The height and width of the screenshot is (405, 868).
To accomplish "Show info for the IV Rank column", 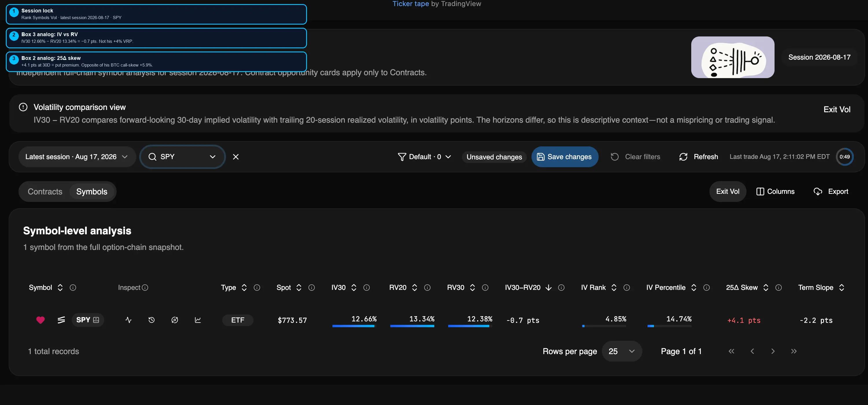I will pyautogui.click(x=627, y=288).
